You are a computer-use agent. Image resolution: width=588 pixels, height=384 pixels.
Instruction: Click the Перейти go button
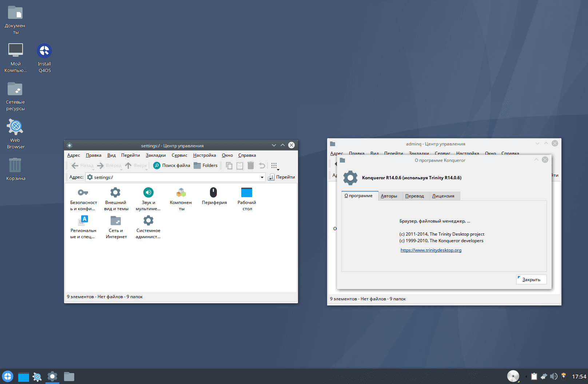281,177
